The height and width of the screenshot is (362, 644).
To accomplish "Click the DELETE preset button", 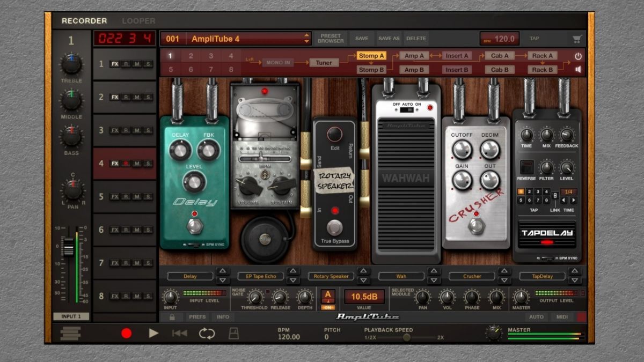I will tap(416, 39).
